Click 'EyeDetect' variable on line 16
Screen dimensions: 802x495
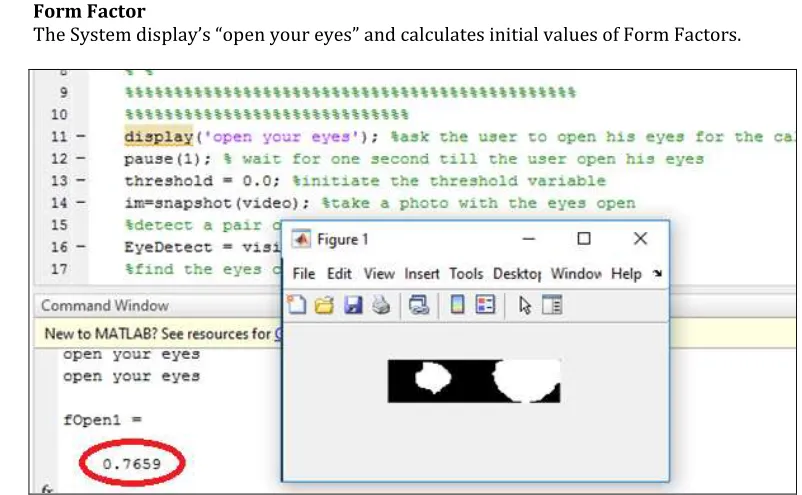click(x=168, y=248)
